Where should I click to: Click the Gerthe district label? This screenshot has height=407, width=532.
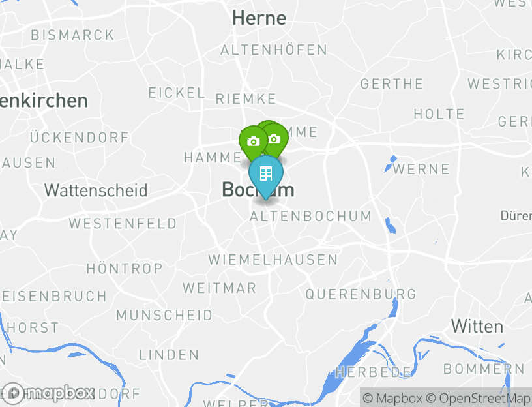click(x=392, y=84)
